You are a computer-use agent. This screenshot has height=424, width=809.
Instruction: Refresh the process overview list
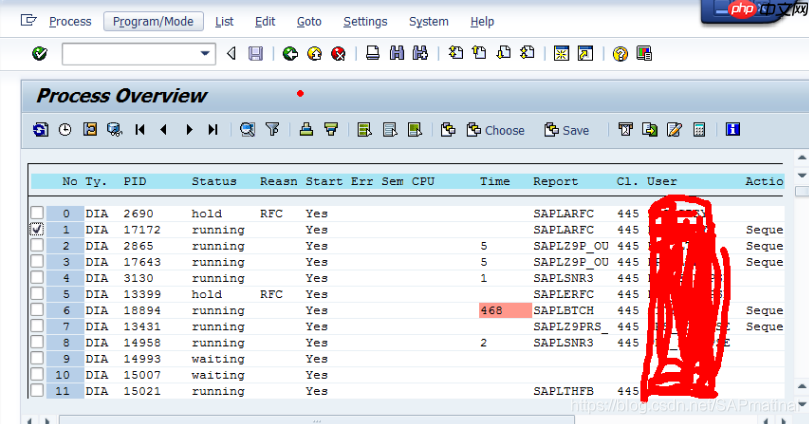point(40,129)
